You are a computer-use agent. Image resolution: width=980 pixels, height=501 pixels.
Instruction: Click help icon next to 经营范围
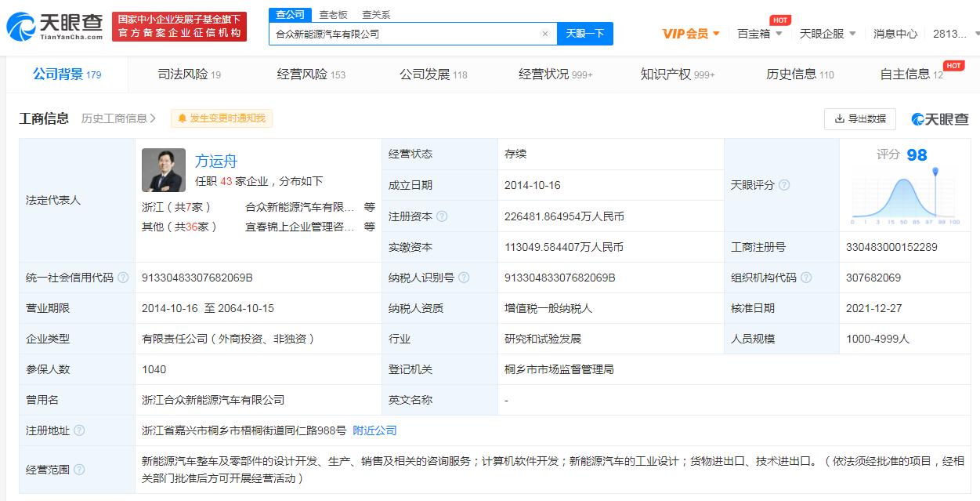coord(79,470)
